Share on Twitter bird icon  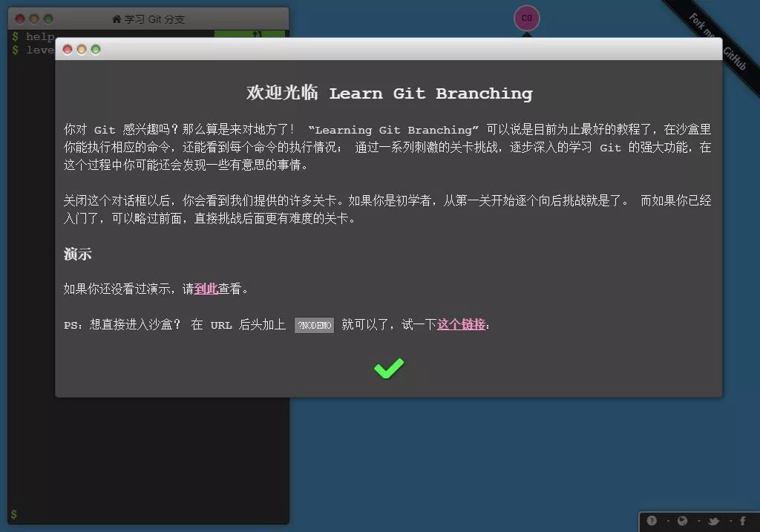(x=713, y=521)
